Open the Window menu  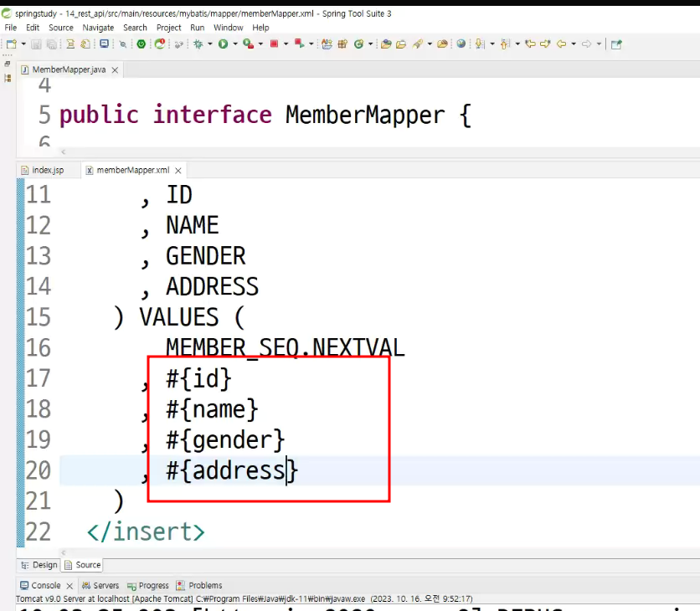pos(228,28)
